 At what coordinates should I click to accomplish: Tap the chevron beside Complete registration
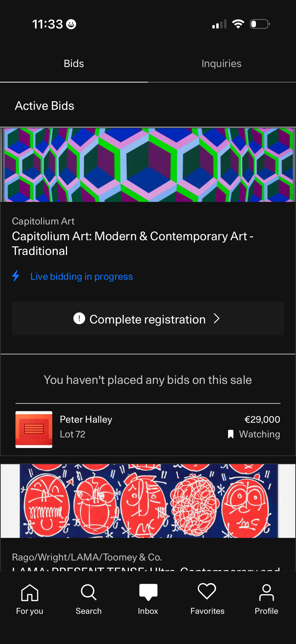217,319
